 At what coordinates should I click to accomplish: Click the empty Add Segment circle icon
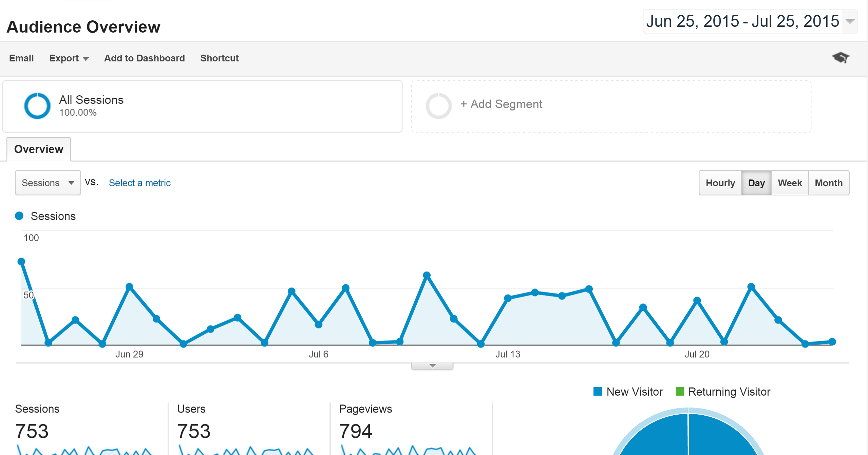click(x=438, y=106)
